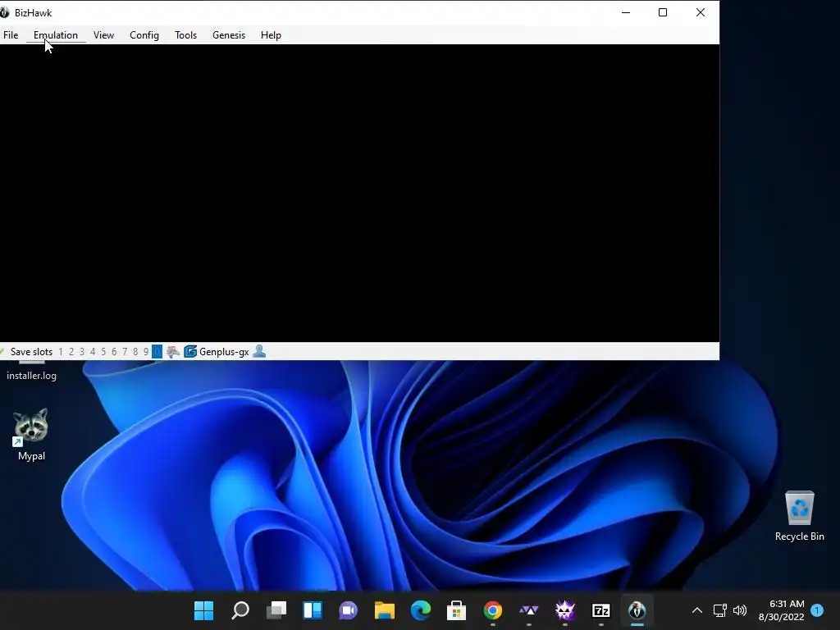Image resolution: width=840 pixels, height=630 pixels.
Task: Switch to triangles app on taskbar
Action: [529, 610]
